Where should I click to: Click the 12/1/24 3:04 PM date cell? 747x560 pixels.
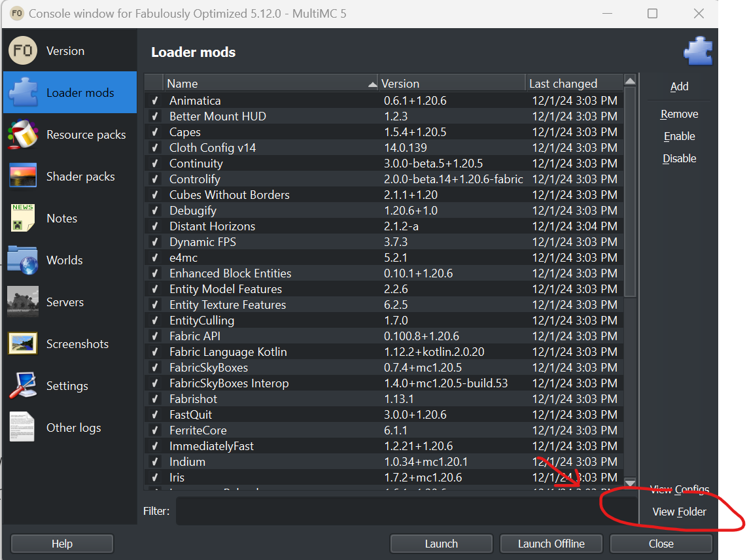point(574,226)
